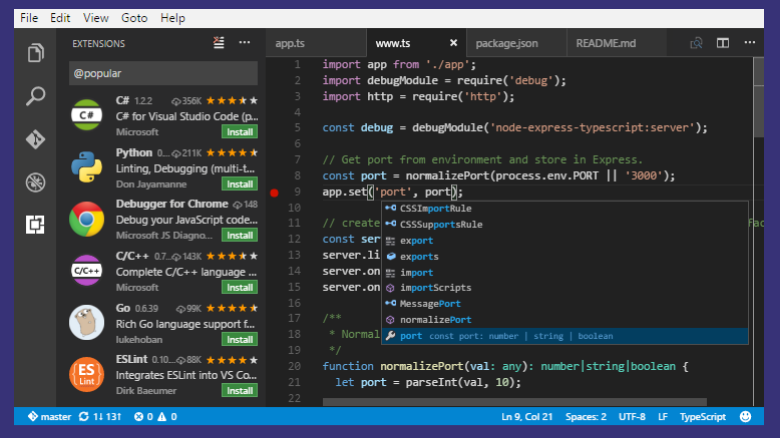780x438 pixels.
Task: Click the lukehoban publisher name
Action: coord(139,339)
